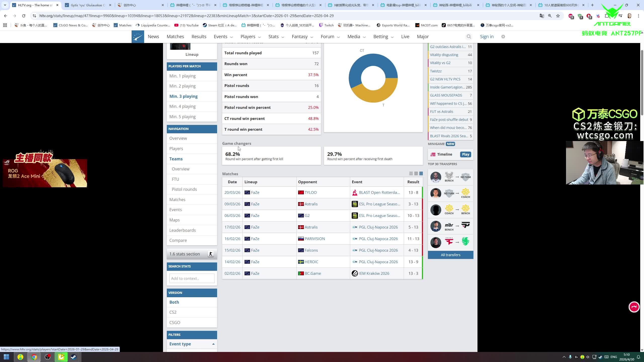Reload the page with refresh icon
The image size is (644, 362).
(x=24, y=16)
